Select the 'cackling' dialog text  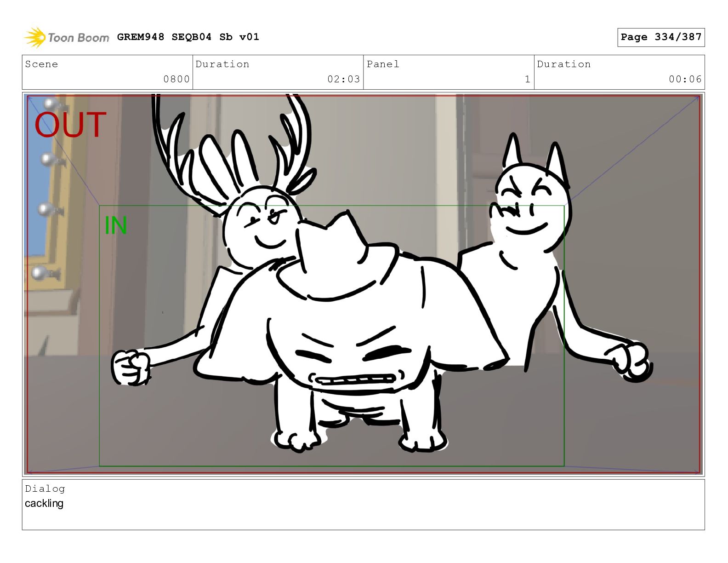coord(44,503)
